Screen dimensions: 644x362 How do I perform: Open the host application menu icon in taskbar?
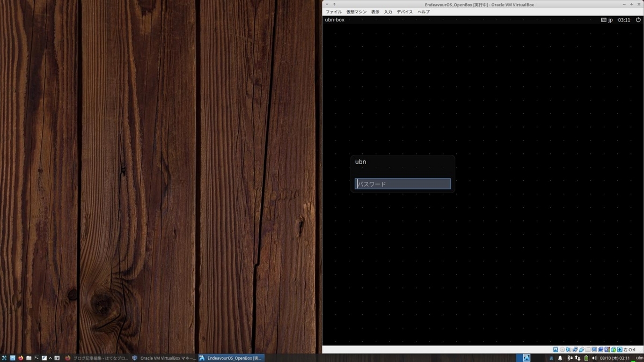point(4,358)
